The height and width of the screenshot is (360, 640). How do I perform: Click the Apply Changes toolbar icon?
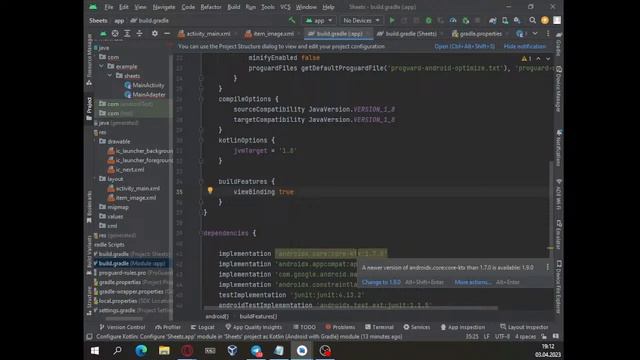(x=404, y=20)
